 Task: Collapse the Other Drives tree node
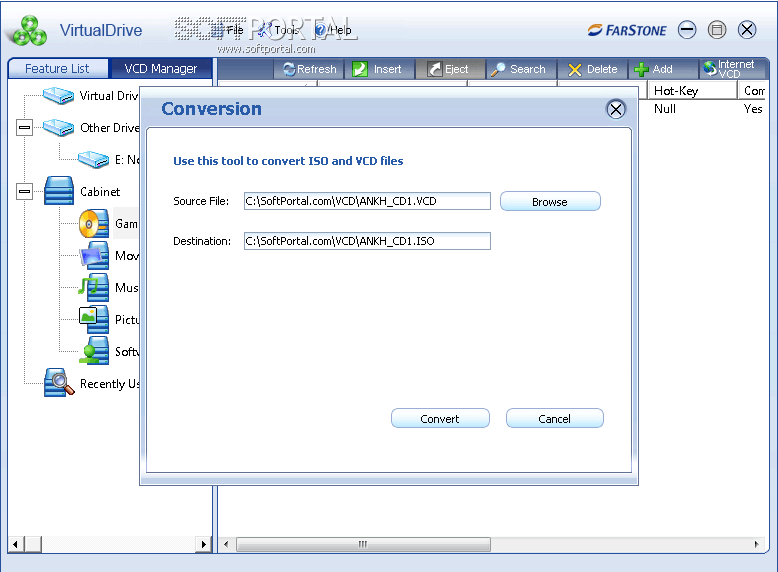point(24,127)
